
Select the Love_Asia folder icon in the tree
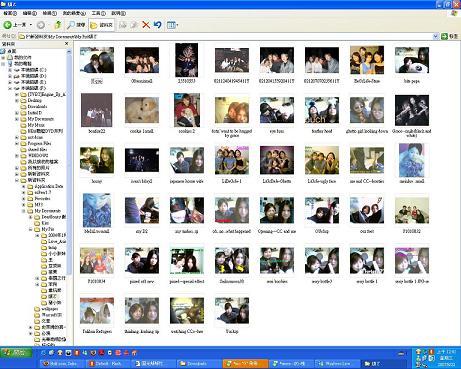pyautogui.click(x=44, y=241)
